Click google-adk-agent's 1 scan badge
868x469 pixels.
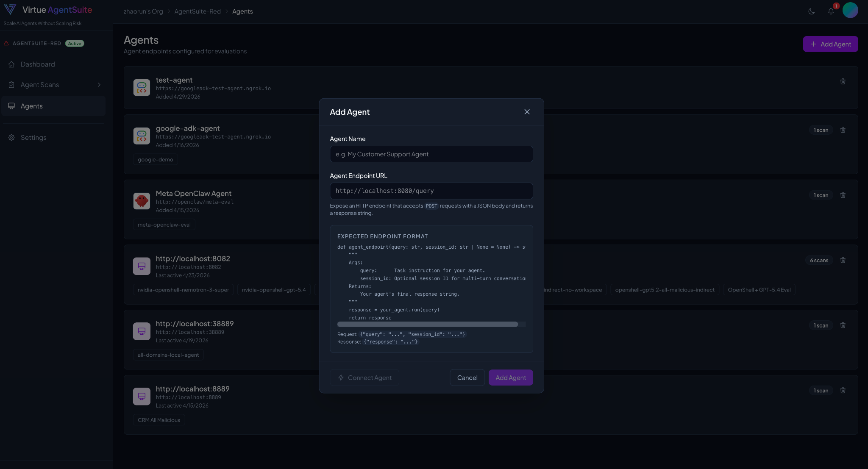[x=821, y=130]
